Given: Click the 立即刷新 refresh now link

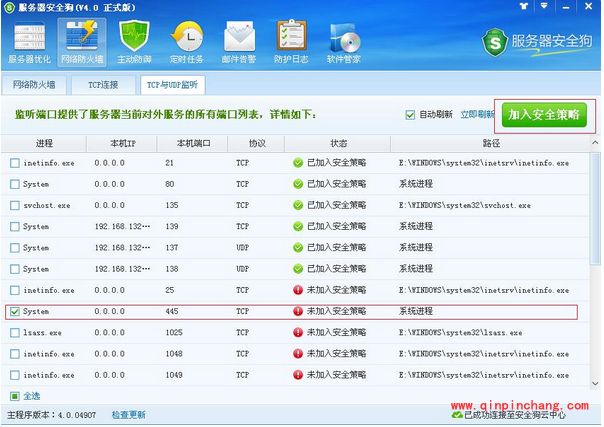Looking at the screenshot, I should 477,114.
